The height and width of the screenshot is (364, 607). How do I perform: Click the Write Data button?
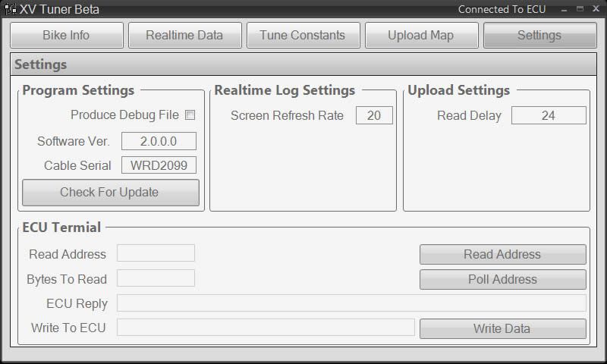tap(502, 328)
